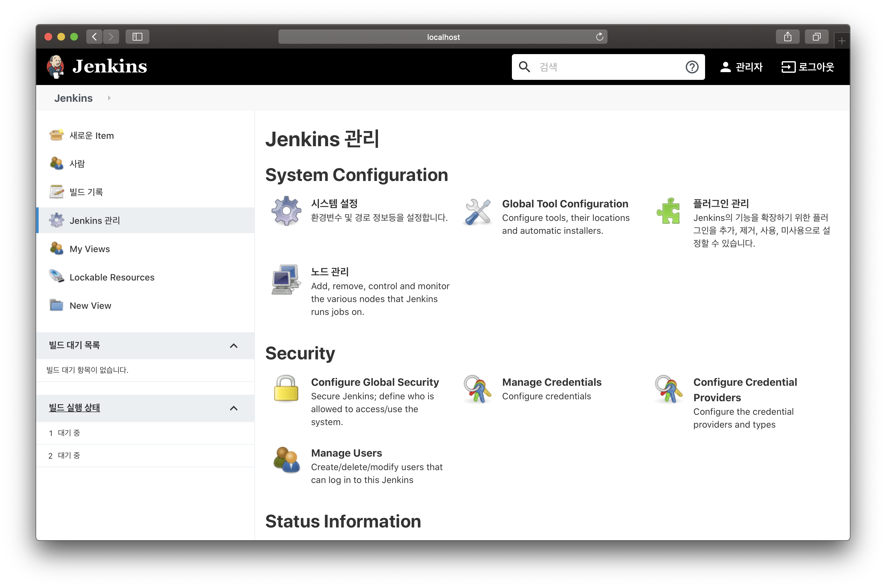Open node management computer icon
The image size is (886, 588).
tap(286, 280)
